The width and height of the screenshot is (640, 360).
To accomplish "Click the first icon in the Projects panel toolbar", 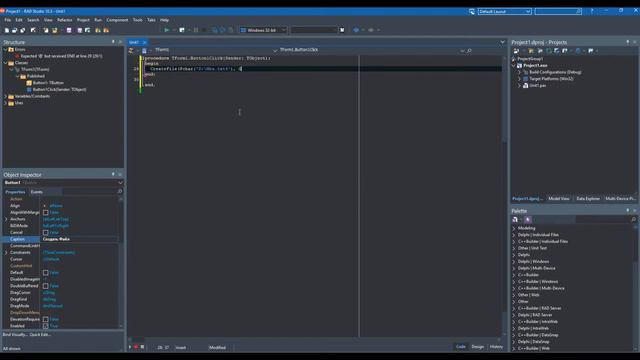I will (516, 51).
